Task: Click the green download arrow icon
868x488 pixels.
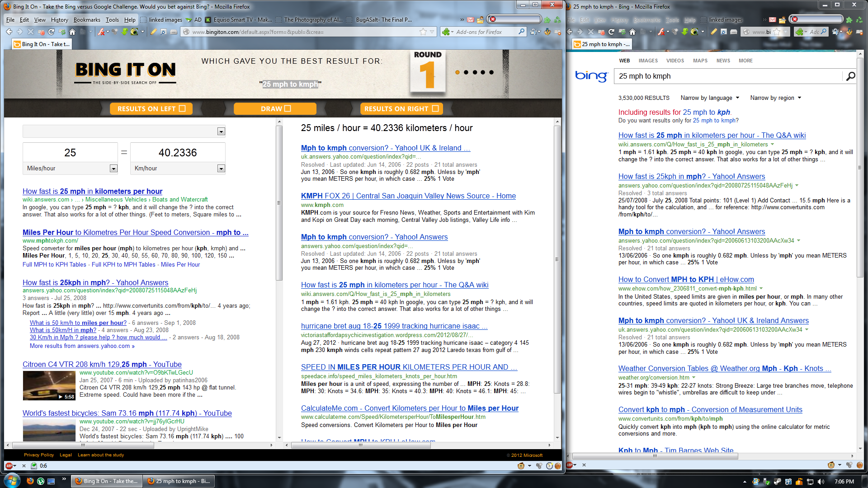Action: [125, 32]
